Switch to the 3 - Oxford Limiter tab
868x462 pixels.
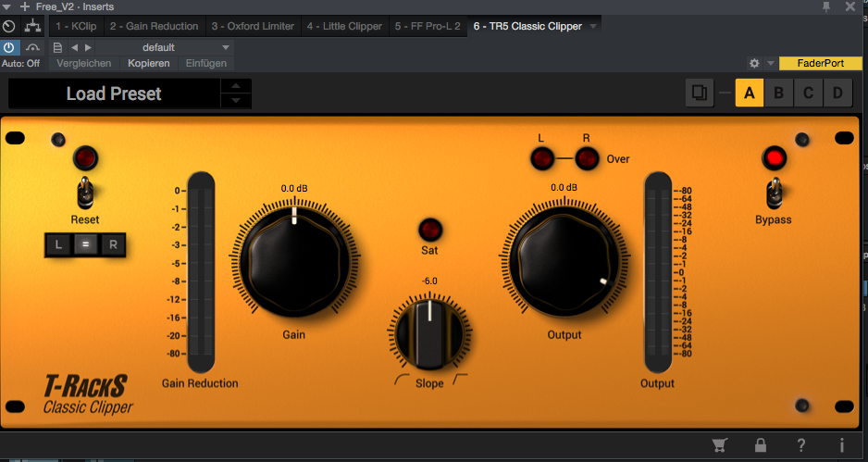coord(253,26)
